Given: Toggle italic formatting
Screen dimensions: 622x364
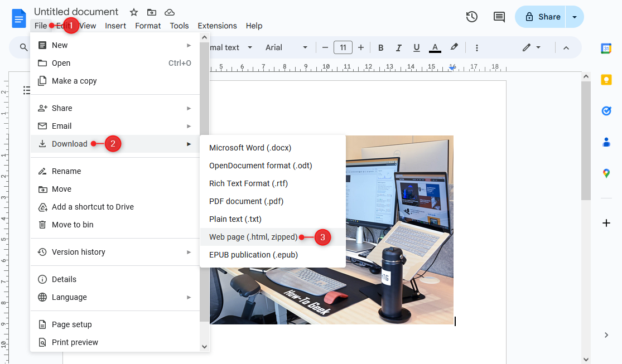Looking at the screenshot, I should pos(398,47).
